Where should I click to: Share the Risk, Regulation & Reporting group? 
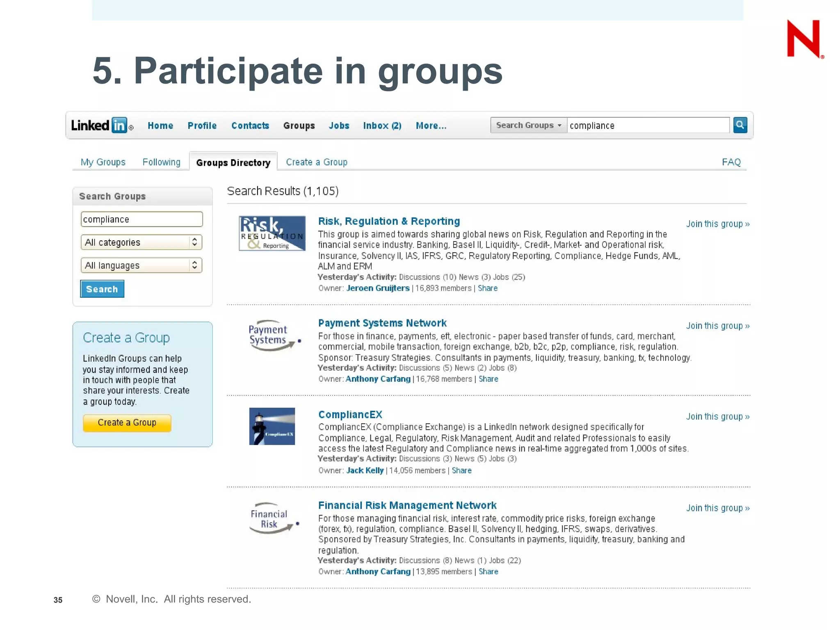click(488, 288)
